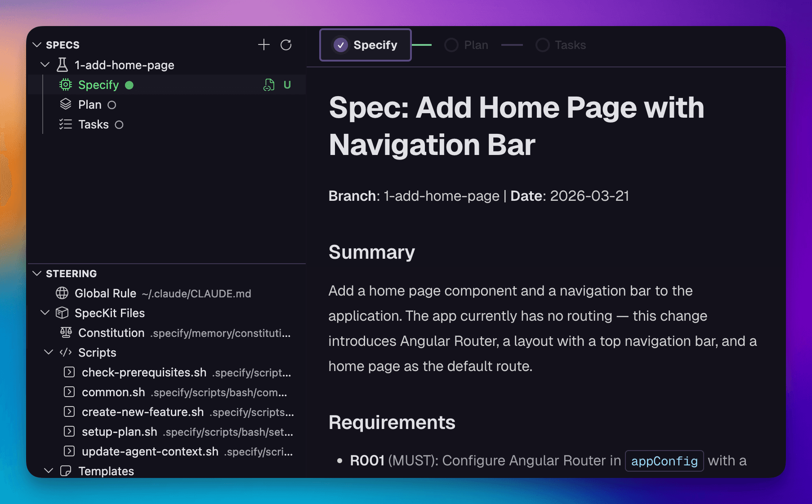Select the Plan layers icon
Screen dimensions: 812x504
(65, 104)
